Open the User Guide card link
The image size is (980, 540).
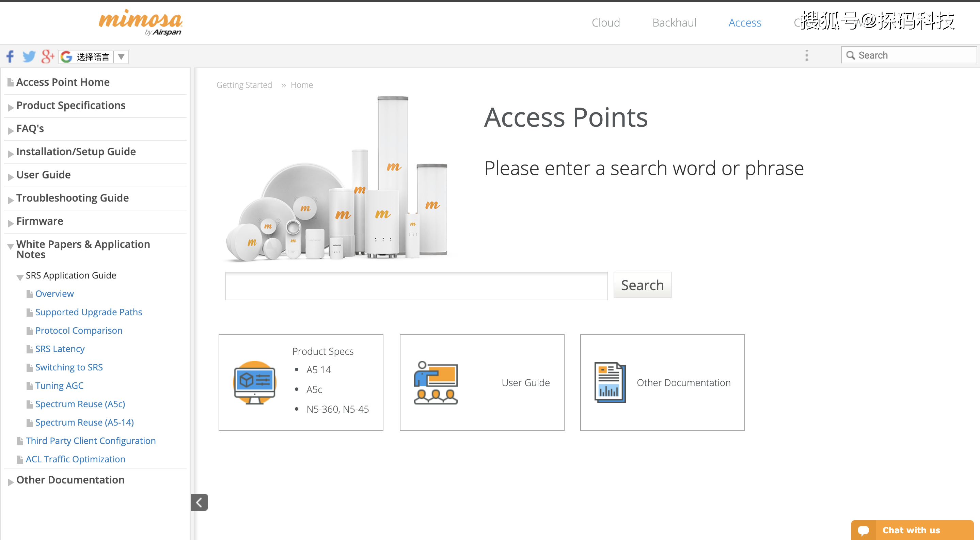pos(525,383)
